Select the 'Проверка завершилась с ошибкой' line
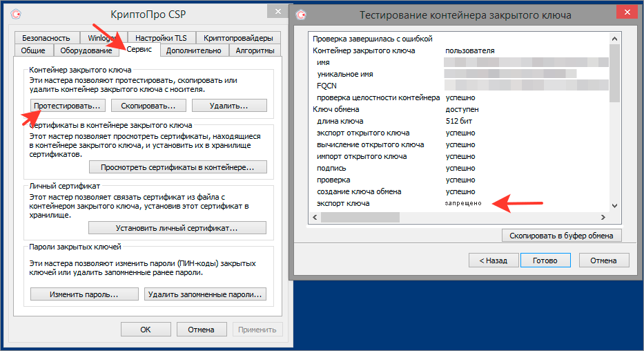 coord(373,39)
